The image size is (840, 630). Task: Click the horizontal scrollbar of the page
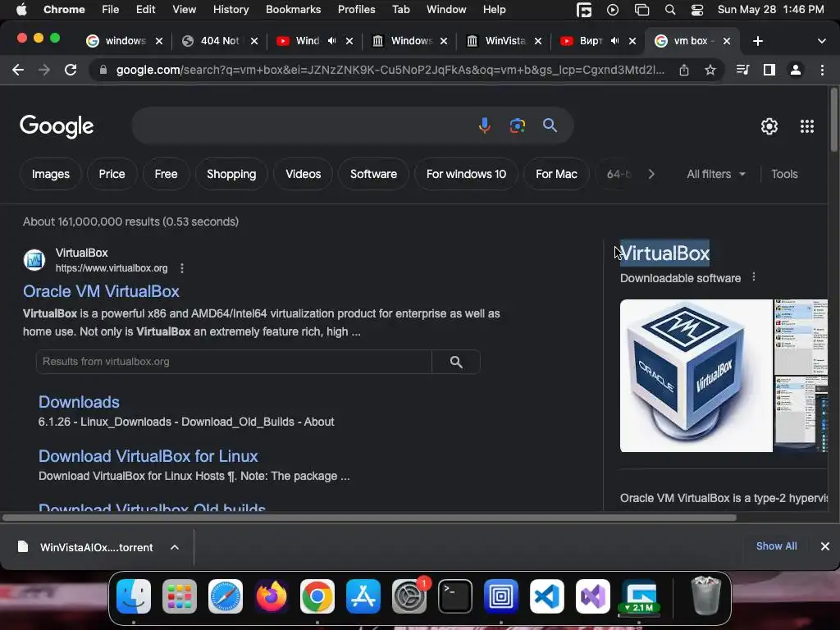(369, 518)
